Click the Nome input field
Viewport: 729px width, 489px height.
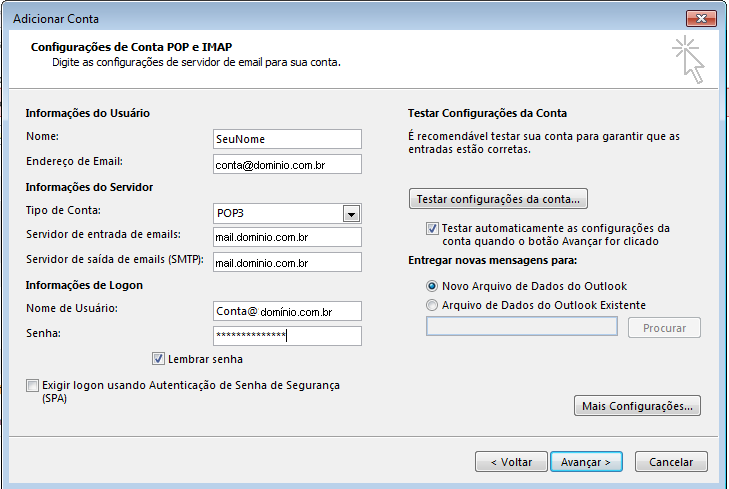287,139
